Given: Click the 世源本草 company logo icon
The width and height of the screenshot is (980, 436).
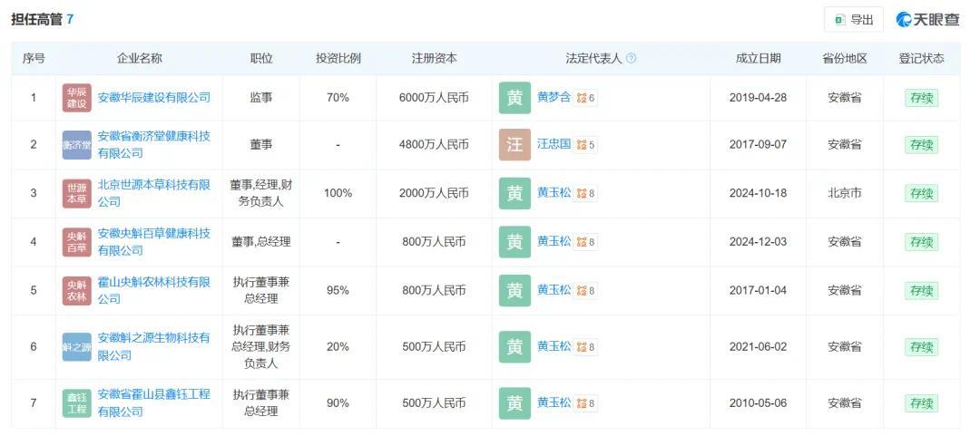Looking at the screenshot, I should pyautogui.click(x=76, y=193).
